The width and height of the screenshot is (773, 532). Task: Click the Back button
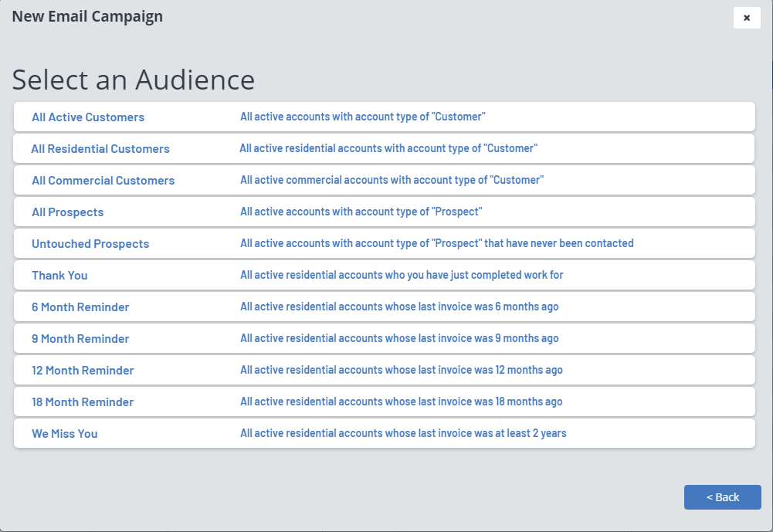[x=722, y=497]
